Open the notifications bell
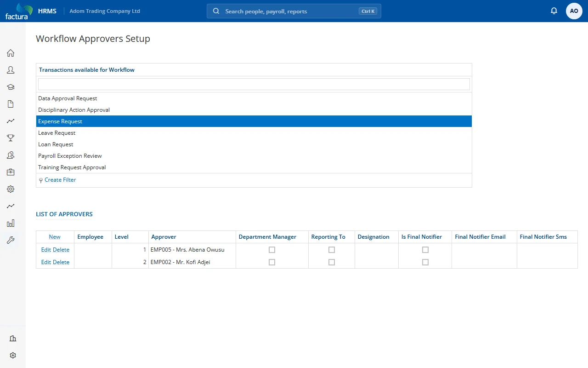 (554, 11)
